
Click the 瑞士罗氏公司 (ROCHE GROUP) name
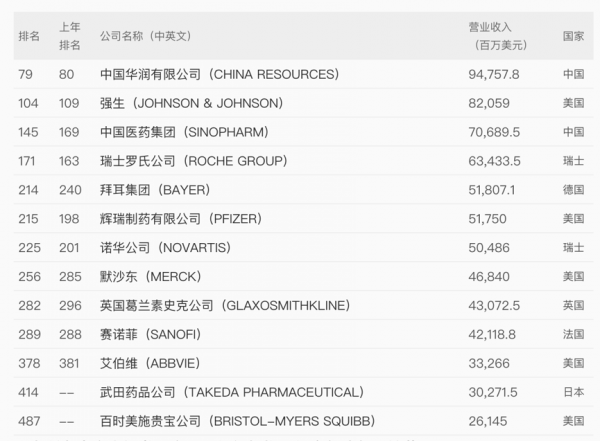tap(194, 161)
